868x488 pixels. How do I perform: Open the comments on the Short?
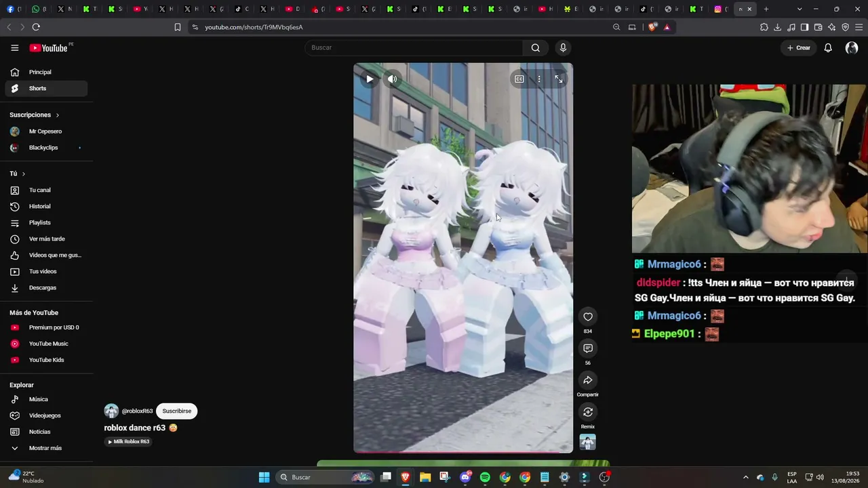pos(588,348)
